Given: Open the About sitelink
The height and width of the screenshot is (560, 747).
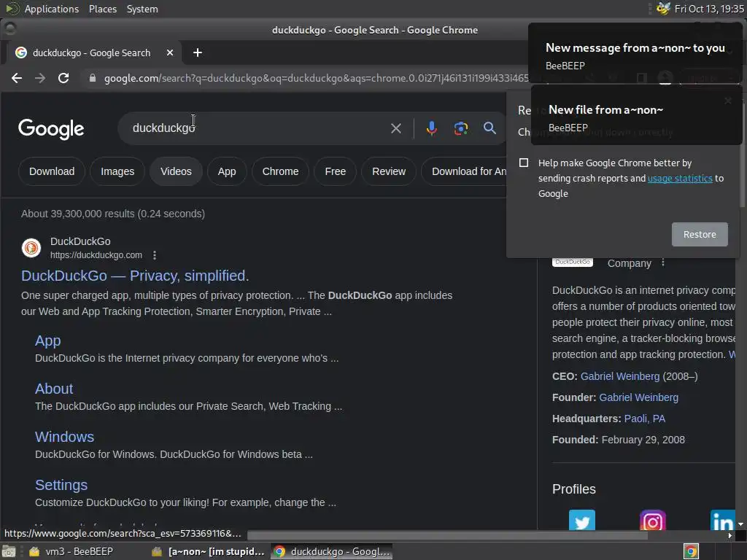Looking at the screenshot, I should tap(54, 389).
